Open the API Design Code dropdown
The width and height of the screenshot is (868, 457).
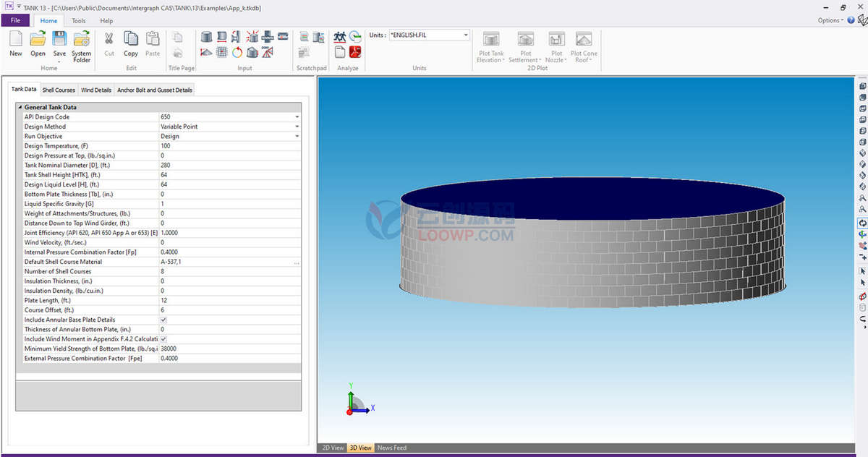point(297,117)
